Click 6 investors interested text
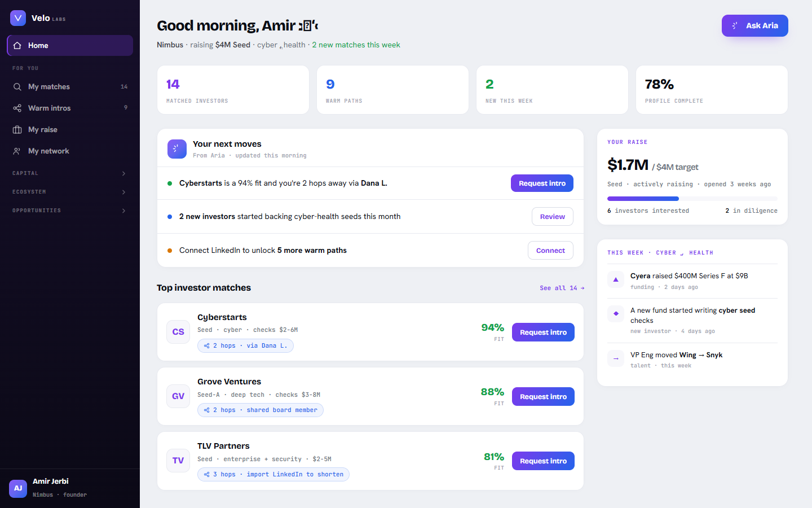The image size is (812, 508). [x=648, y=211]
